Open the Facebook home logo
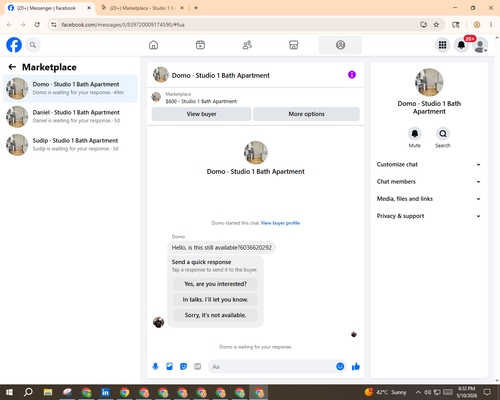Image resolution: width=500 pixels, height=400 pixels. pyautogui.click(x=14, y=45)
